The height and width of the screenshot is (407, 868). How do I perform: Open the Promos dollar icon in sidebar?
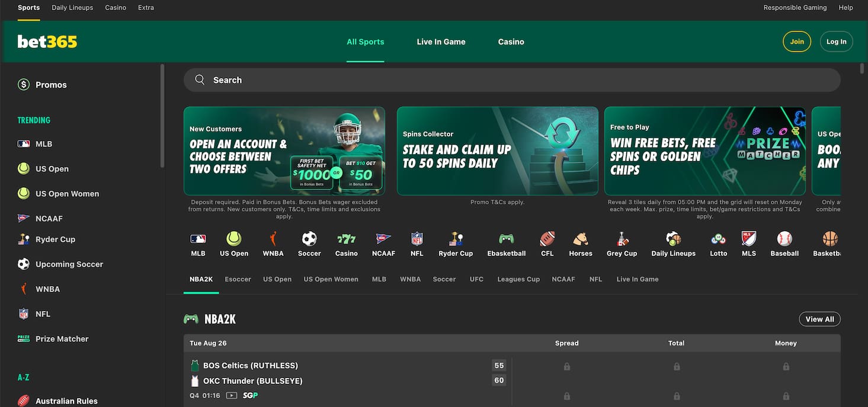pos(24,85)
